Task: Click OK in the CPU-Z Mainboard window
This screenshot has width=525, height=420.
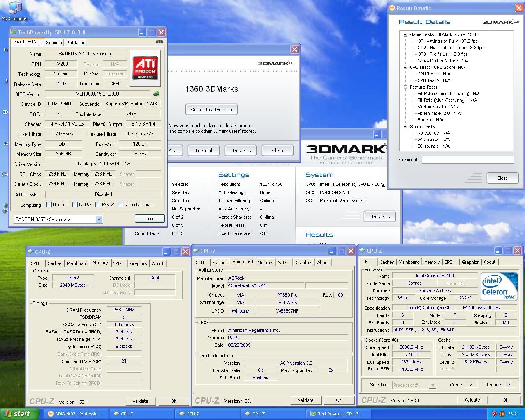Action: click(339, 400)
